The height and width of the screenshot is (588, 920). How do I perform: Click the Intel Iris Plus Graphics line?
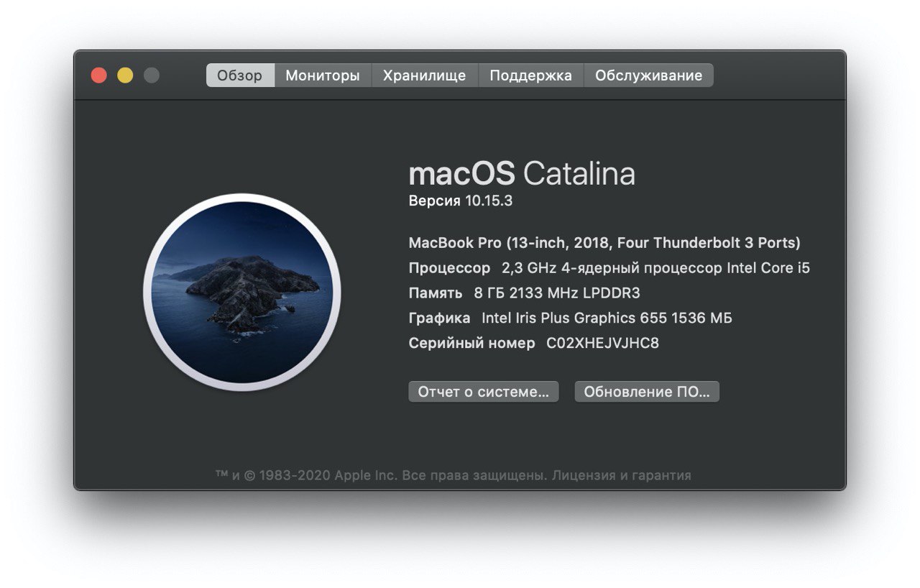click(571, 318)
